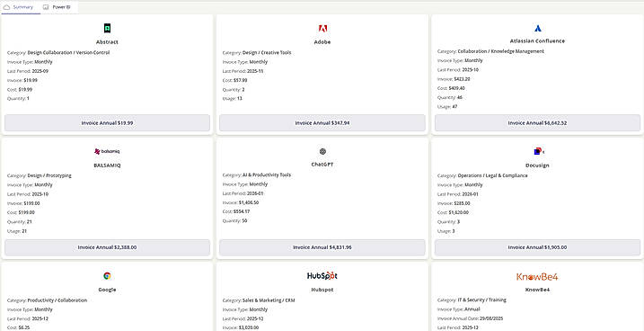This screenshot has height=331, width=644.
Task: Click Abstract Last Period 2025-09 value
Action: (x=40, y=71)
